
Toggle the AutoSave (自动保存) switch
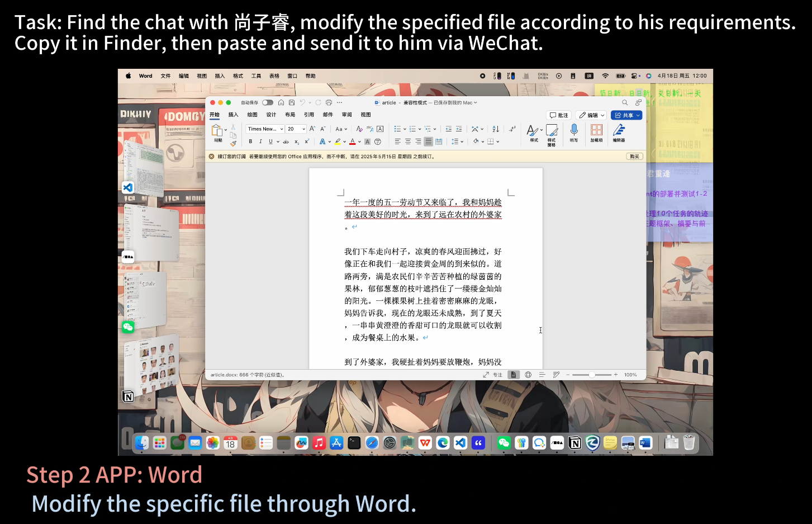click(268, 103)
